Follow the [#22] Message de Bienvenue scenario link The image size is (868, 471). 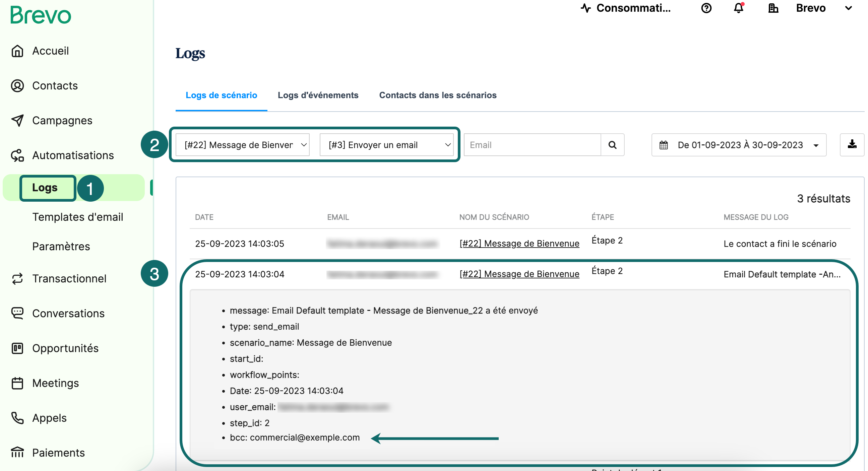click(x=519, y=243)
